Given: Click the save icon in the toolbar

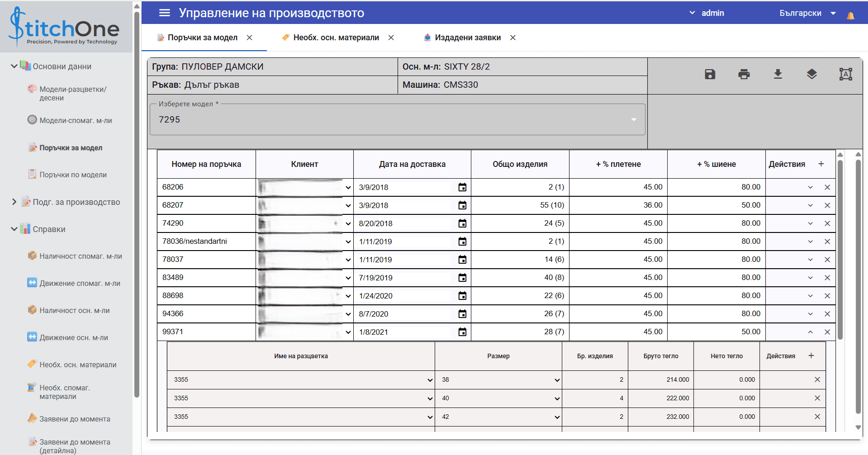Looking at the screenshot, I should coord(710,74).
